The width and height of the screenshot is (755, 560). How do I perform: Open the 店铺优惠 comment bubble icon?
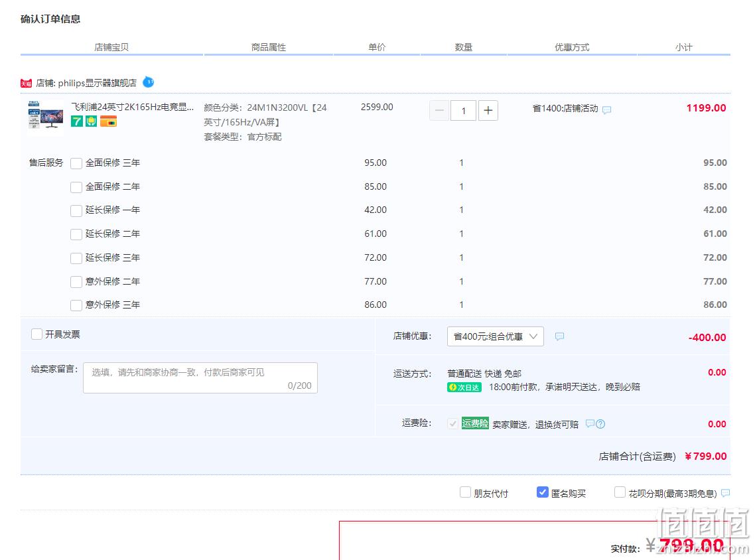pyautogui.click(x=559, y=336)
